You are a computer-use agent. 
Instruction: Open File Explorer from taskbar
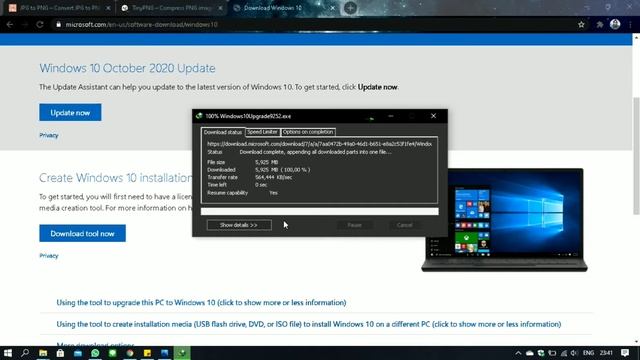tap(43, 353)
